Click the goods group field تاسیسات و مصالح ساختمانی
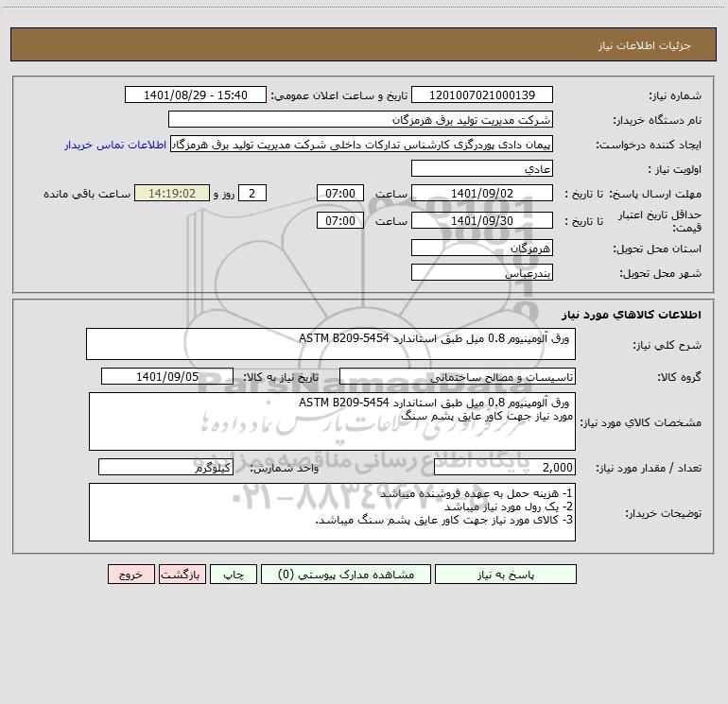728x704 pixels. 458,376
